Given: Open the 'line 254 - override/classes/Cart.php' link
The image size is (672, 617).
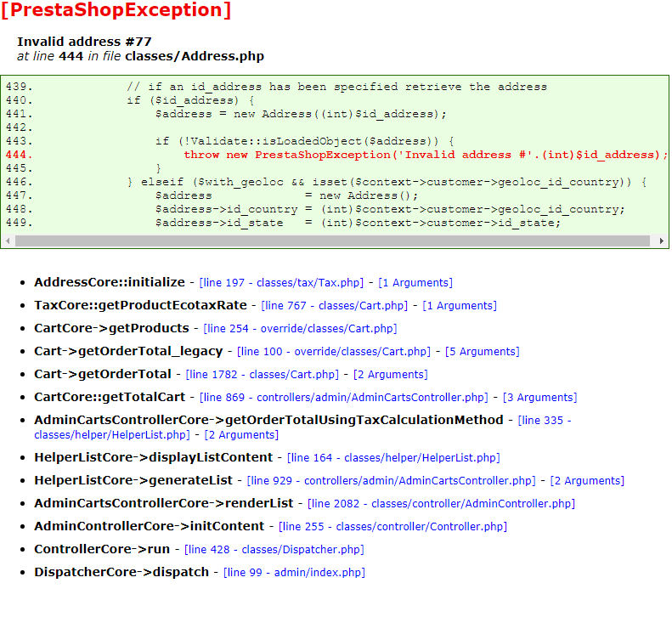Looking at the screenshot, I should pos(300,329).
